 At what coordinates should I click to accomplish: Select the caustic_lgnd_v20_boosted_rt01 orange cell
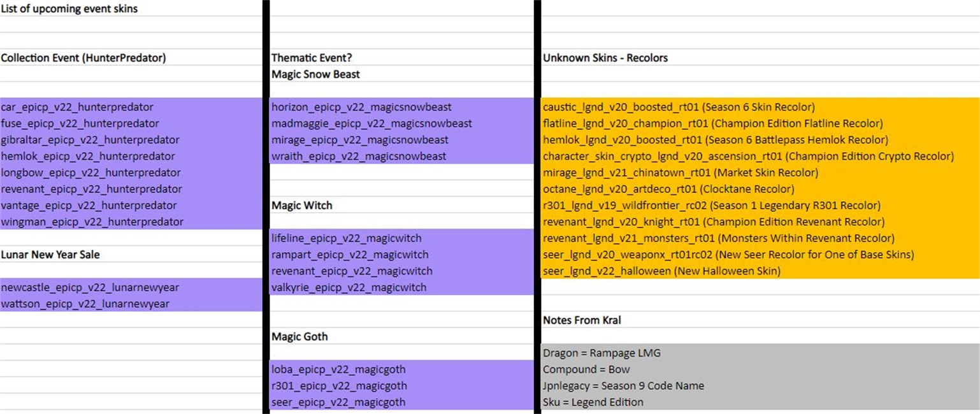(679, 107)
